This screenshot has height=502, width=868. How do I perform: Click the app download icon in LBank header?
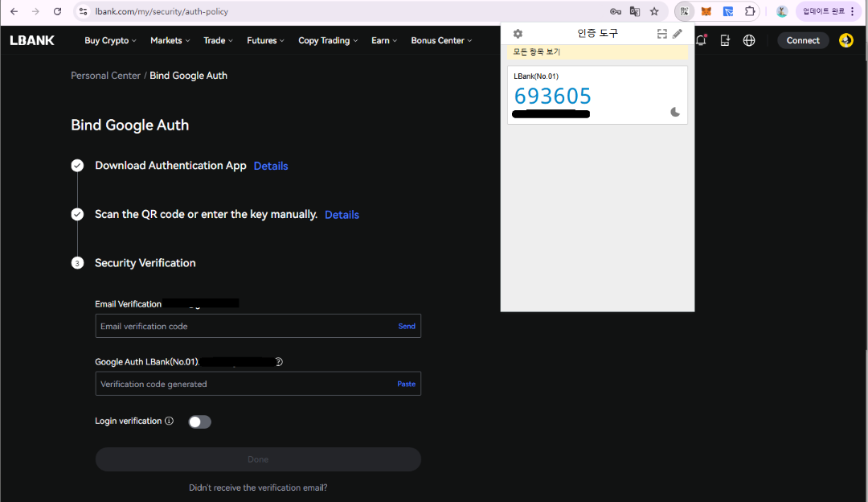click(725, 40)
